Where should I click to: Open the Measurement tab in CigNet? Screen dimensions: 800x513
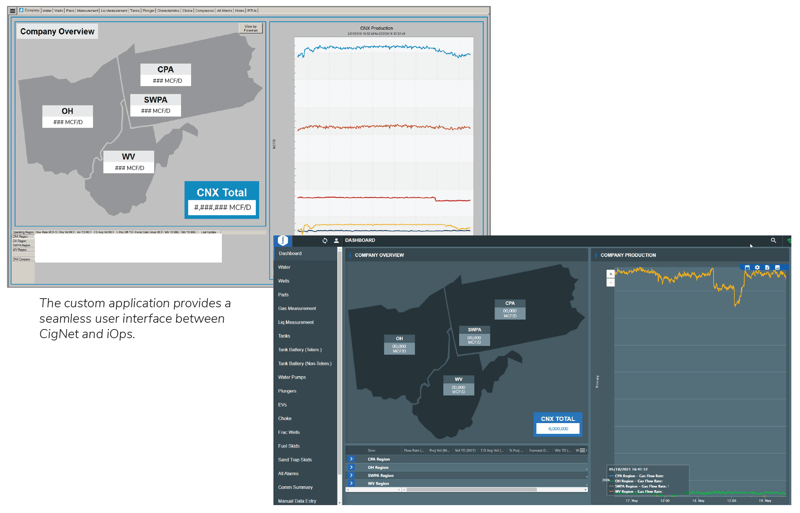click(87, 10)
